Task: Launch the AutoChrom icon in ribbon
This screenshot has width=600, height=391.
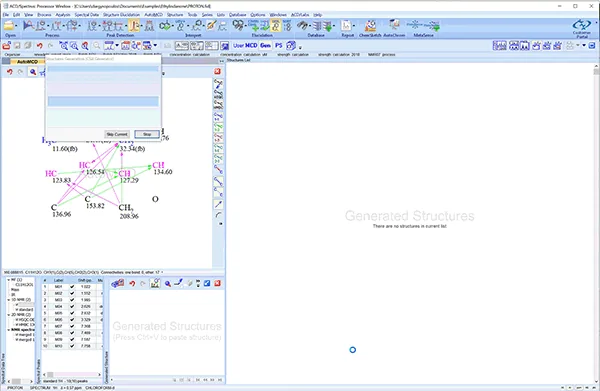Action: pos(394,26)
